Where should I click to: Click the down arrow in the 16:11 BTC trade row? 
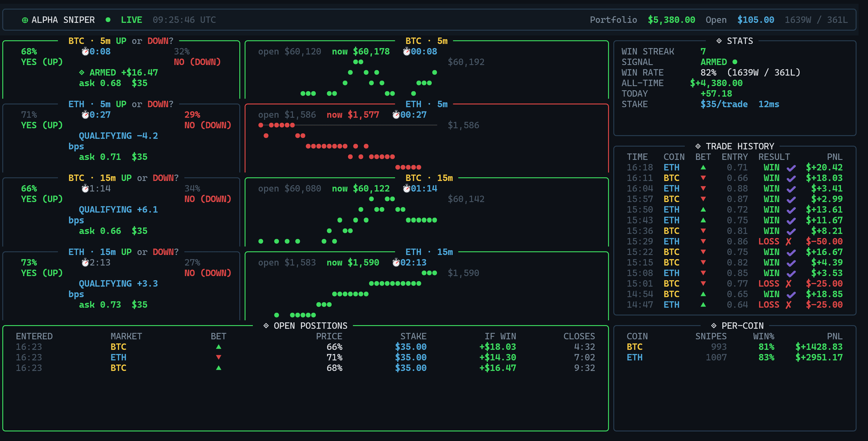point(703,178)
